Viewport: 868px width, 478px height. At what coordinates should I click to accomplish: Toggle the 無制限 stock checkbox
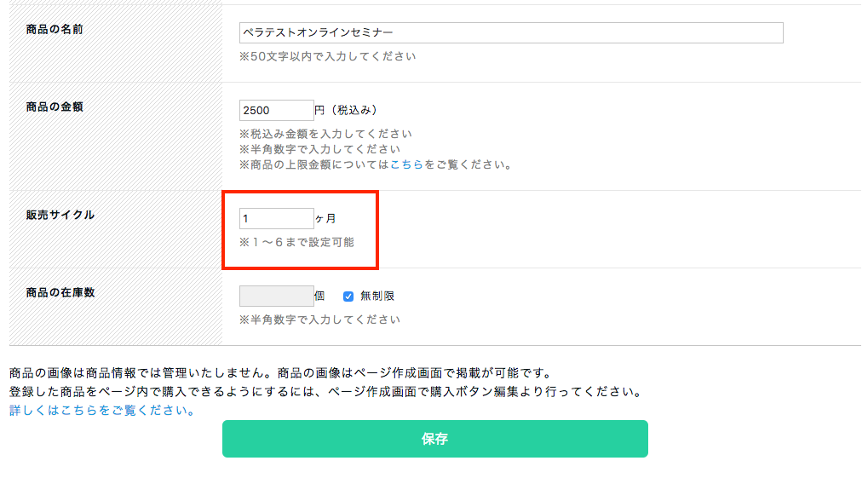pyautogui.click(x=348, y=297)
